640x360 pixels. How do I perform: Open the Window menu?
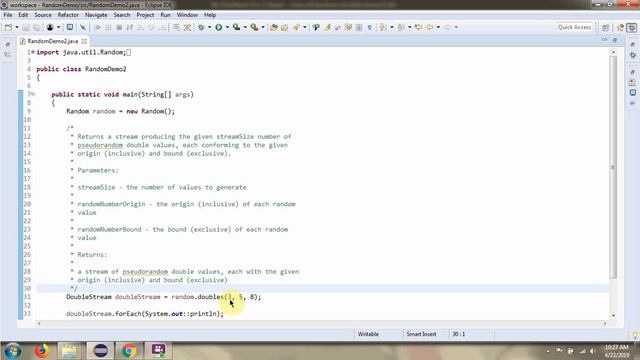pos(187,15)
